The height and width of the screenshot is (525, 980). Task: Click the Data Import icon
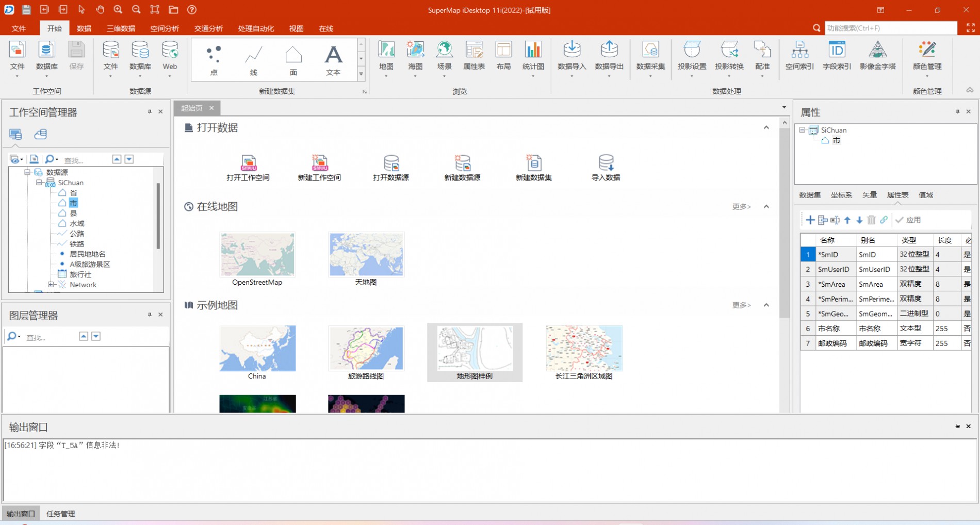pos(571,50)
